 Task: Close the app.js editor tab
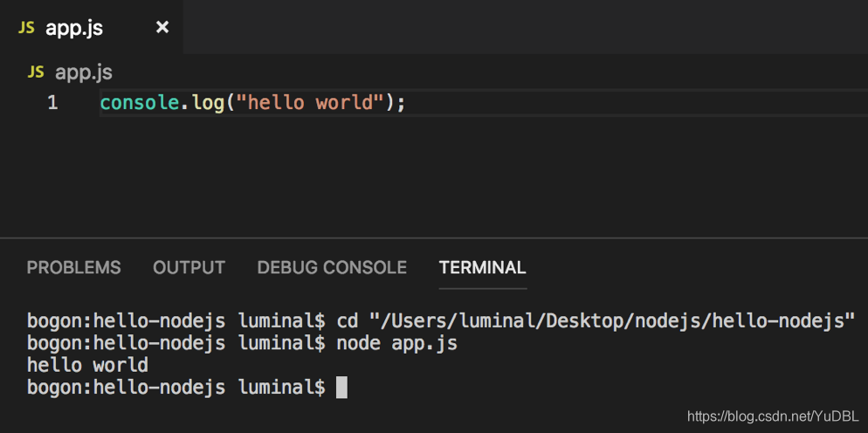[162, 27]
